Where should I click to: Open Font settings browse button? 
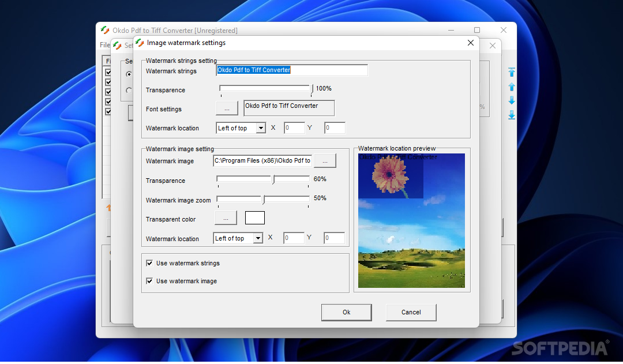pyautogui.click(x=227, y=108)
